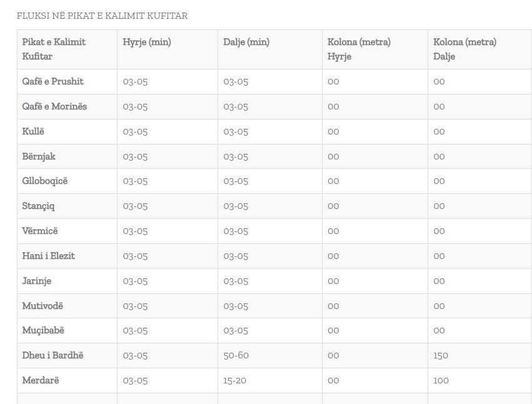Select the Qafë e Morinës row name

54,106
